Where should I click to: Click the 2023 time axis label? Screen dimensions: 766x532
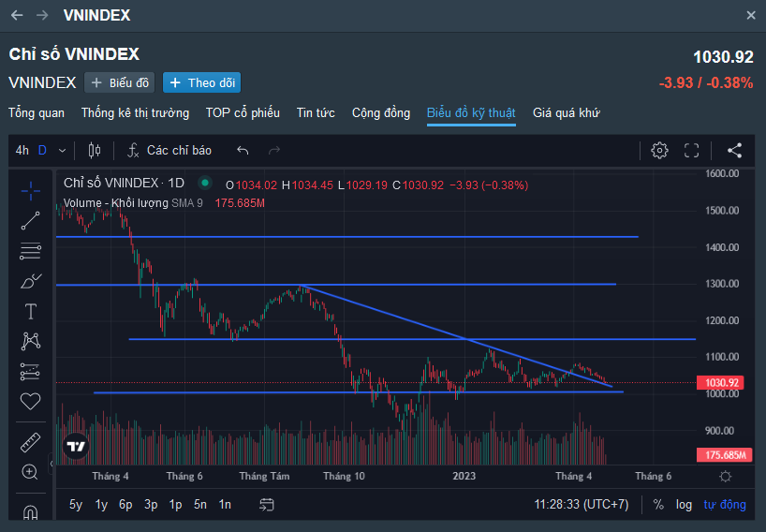pos(464,476)
